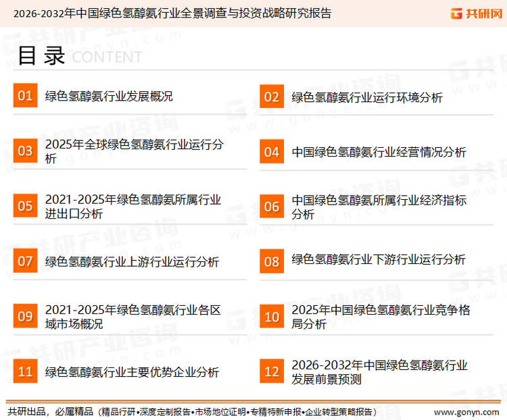Select the orange 12 number box
507x420 pixels.
[272, 371]
